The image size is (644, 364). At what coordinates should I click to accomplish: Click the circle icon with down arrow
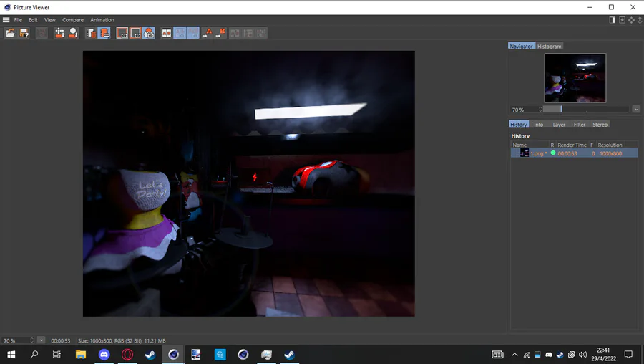click(73, 33)
